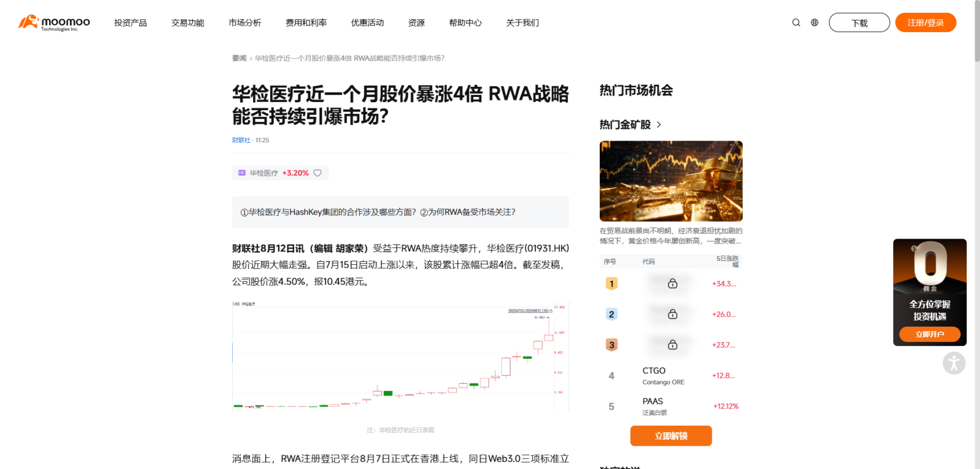Click the 注册/登录 button
The height and width of the screenshot is (469, 980).
coord(926,23)
